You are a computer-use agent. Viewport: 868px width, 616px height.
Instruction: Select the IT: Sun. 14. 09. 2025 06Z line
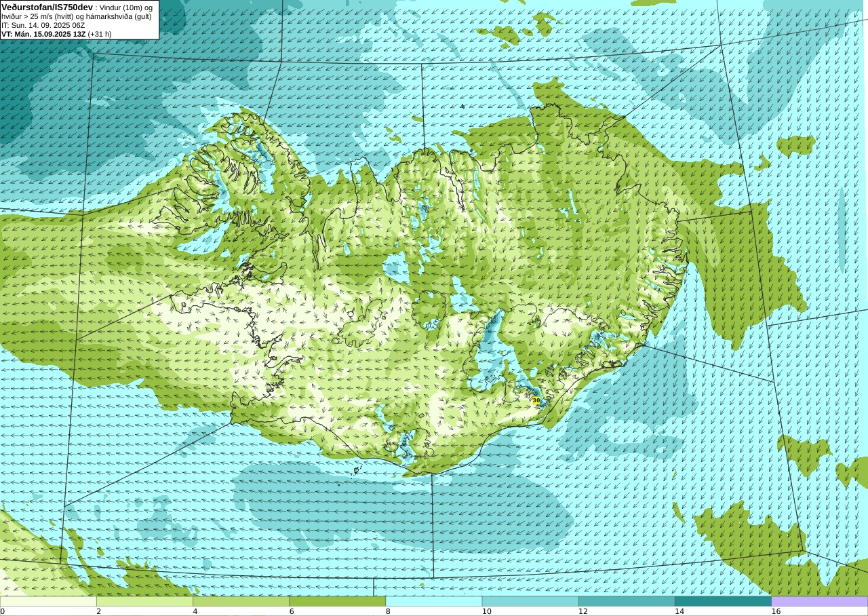(x=43, y=25)
